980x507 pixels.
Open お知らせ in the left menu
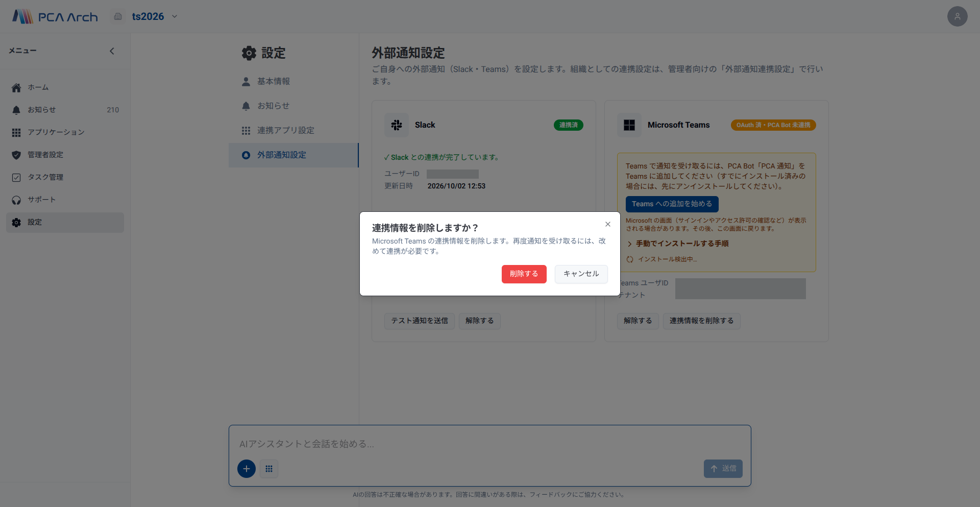(x=65, y=110)
